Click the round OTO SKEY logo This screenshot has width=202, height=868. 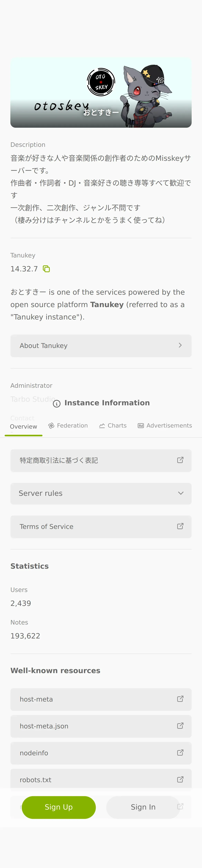coord(101,82)
